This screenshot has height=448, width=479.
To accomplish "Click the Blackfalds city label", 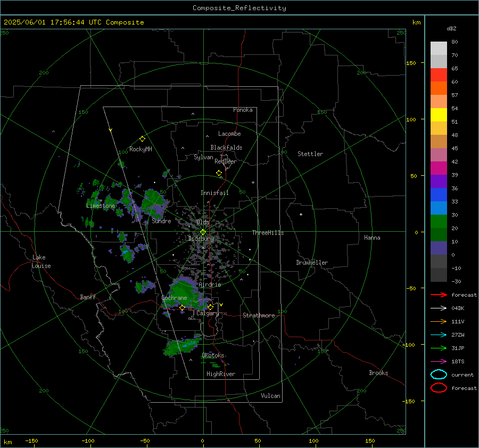I will pyautogui.click(x=226, y=148).
